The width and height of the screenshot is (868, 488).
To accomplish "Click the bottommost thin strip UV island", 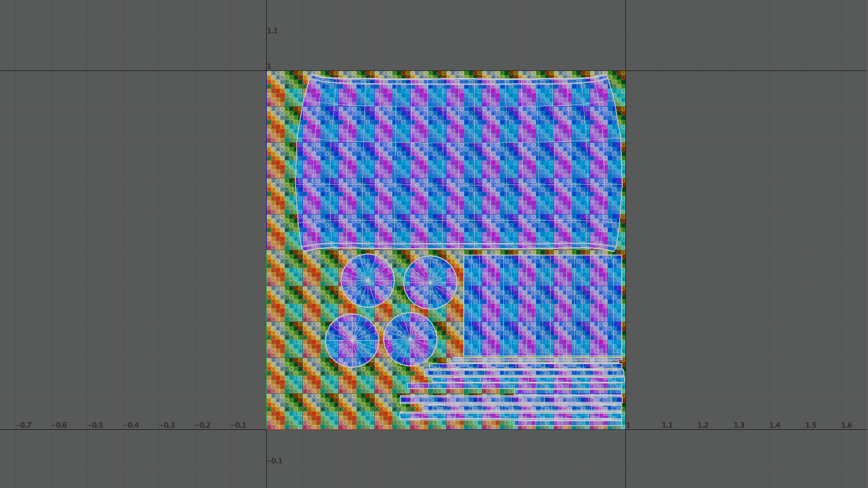I will tap(568, 423).
